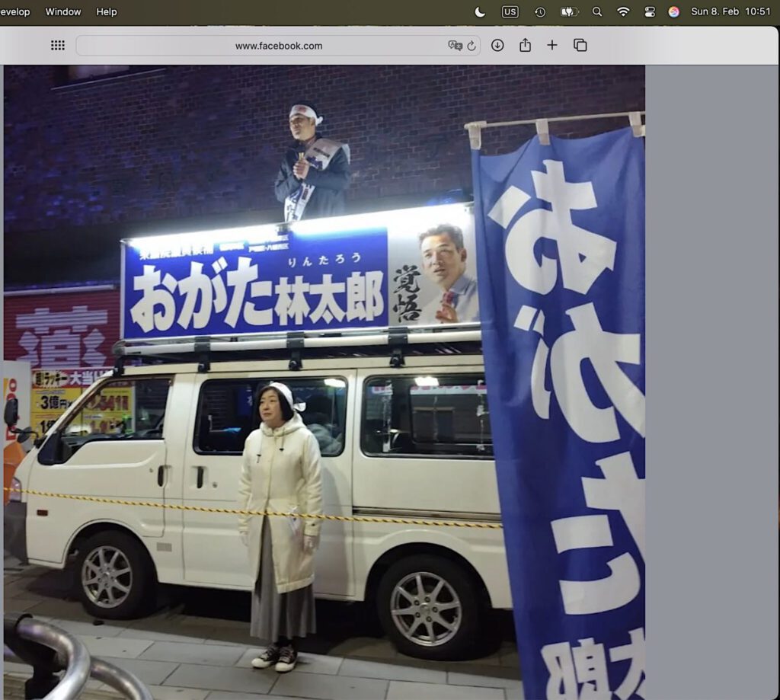Switch the US keyboard input source
The height and width of the screenshot is (700, 780).
pos(510,11)
